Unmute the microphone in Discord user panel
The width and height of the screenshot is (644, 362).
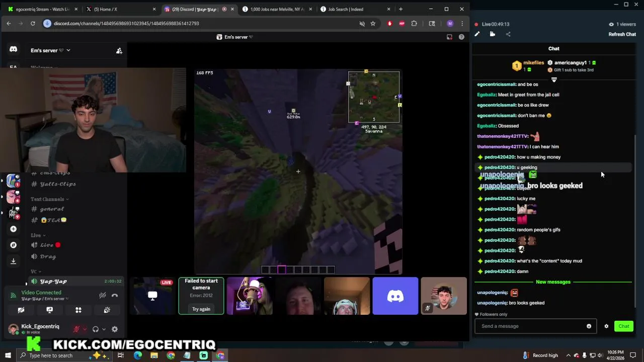click(x=76, y=329)
